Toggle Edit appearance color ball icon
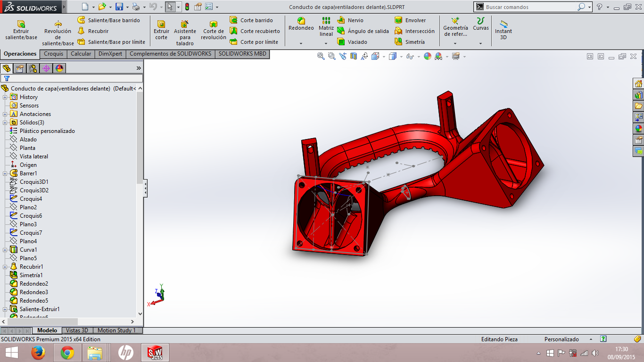This screenshot has width=644, height=362. 428,56
